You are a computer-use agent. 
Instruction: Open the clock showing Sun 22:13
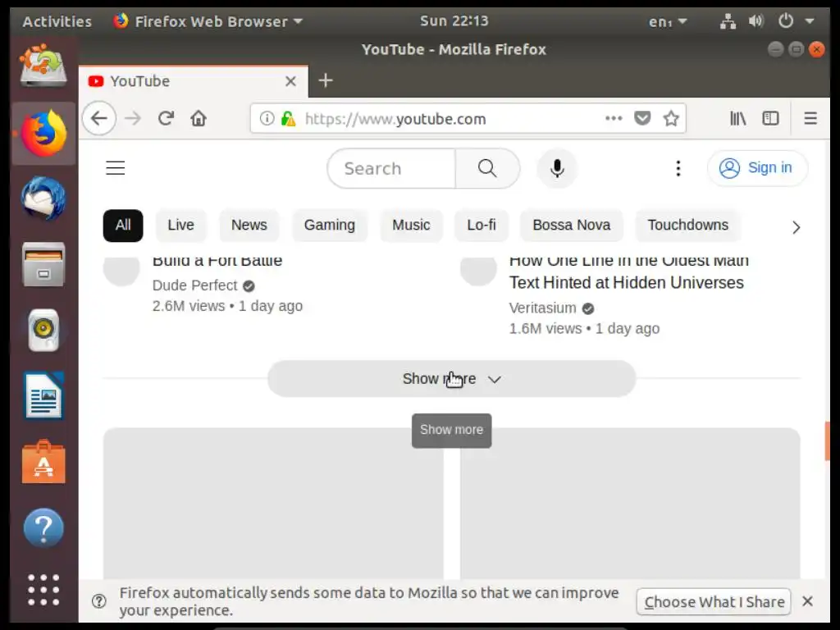pyautogui.click(x=454, y=21)
